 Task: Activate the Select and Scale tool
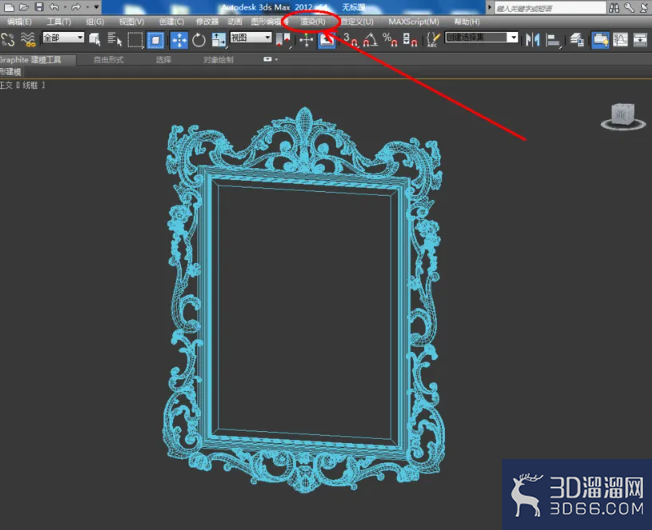click(218, 40)
